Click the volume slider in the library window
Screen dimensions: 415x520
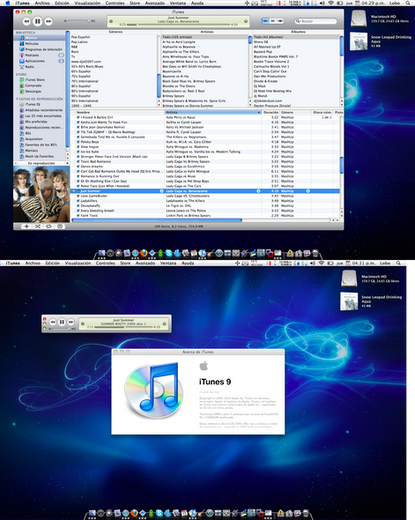click(x=78, y=21)
